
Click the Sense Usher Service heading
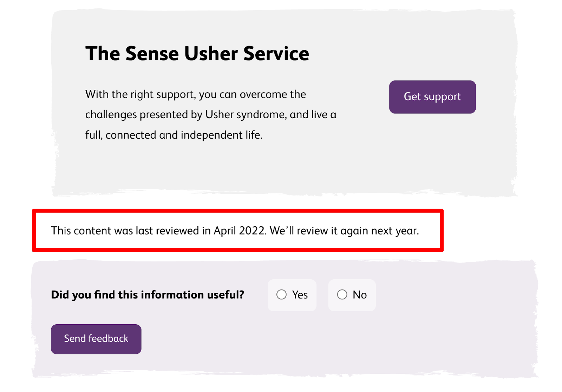197,53
